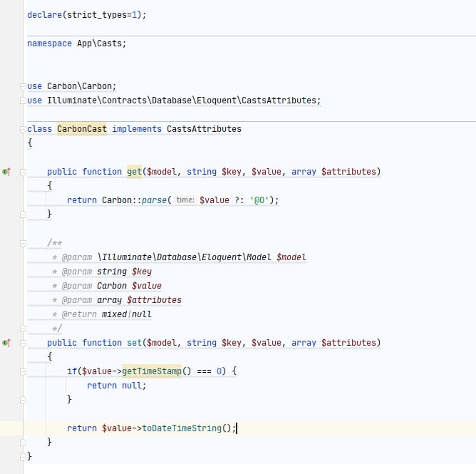Image resolution: width=476 pixels, height=474 pixels.
Task: Click the 'if' keyword in set function
Action: click(x=72, y=371)
